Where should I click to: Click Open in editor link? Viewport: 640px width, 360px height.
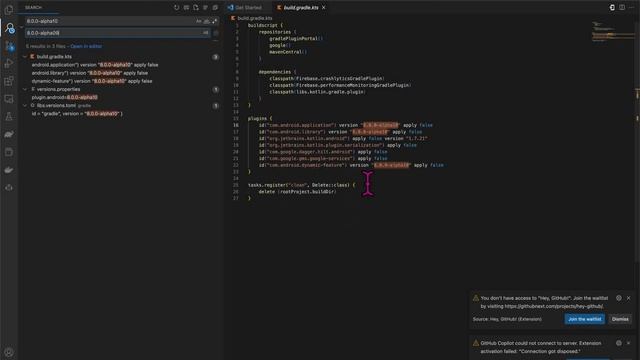click(86, 46)
